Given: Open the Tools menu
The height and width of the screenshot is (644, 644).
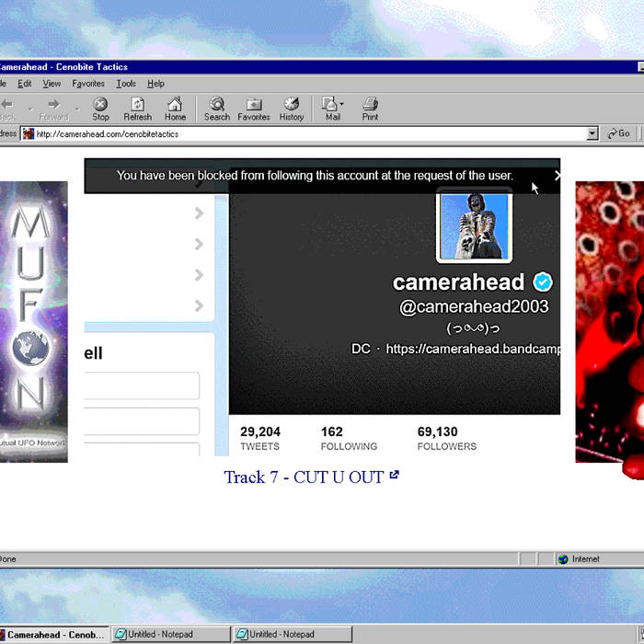Looking at the screenshot, I should click(126, 84).
